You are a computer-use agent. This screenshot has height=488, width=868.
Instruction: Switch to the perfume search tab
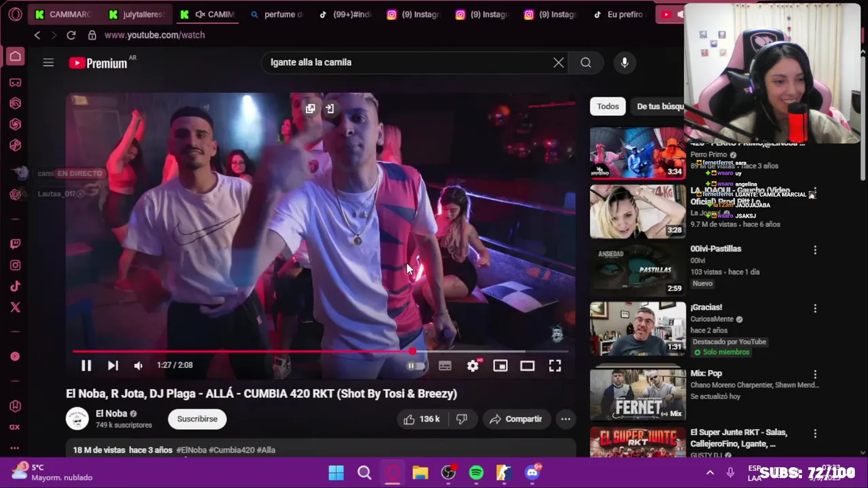coord(277,14)
